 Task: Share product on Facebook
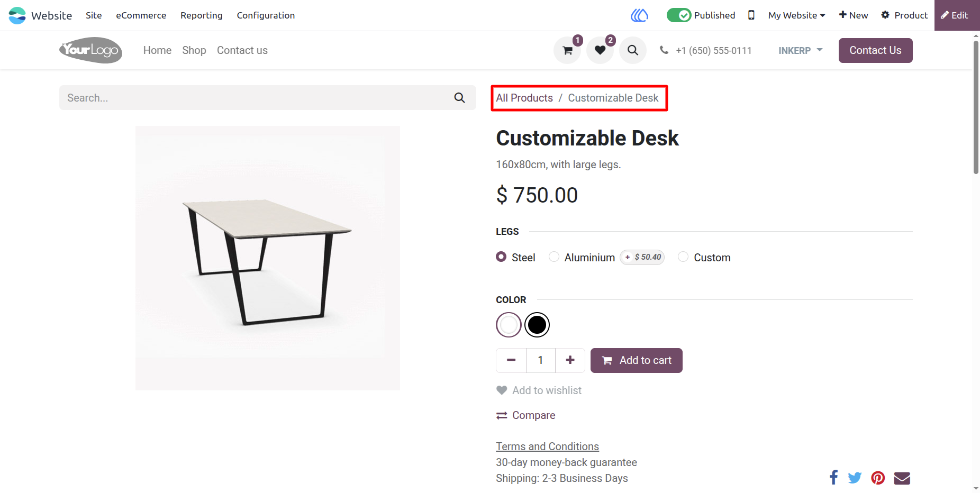[x=833, y=478]
